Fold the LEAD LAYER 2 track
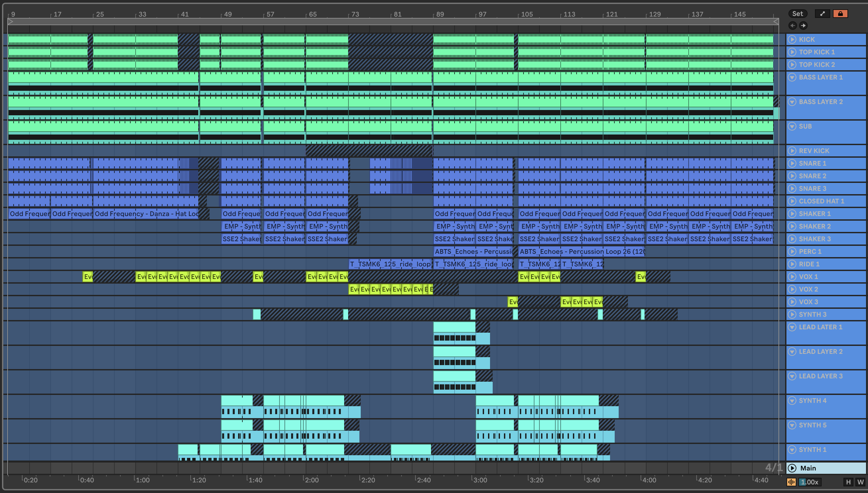Screen dimensions: 868x493 pyautogui.click(x=792, y=352)
